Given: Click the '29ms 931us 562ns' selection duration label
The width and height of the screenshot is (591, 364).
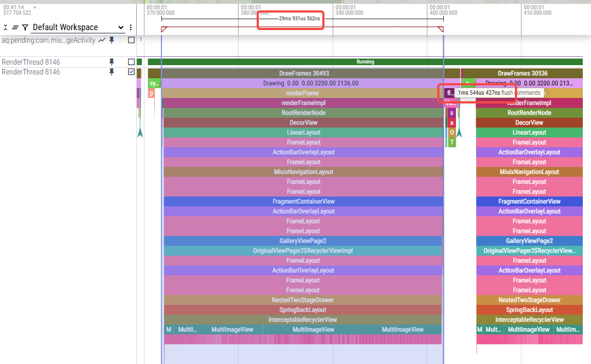Looking at the screenshot, I should point(299,19).
